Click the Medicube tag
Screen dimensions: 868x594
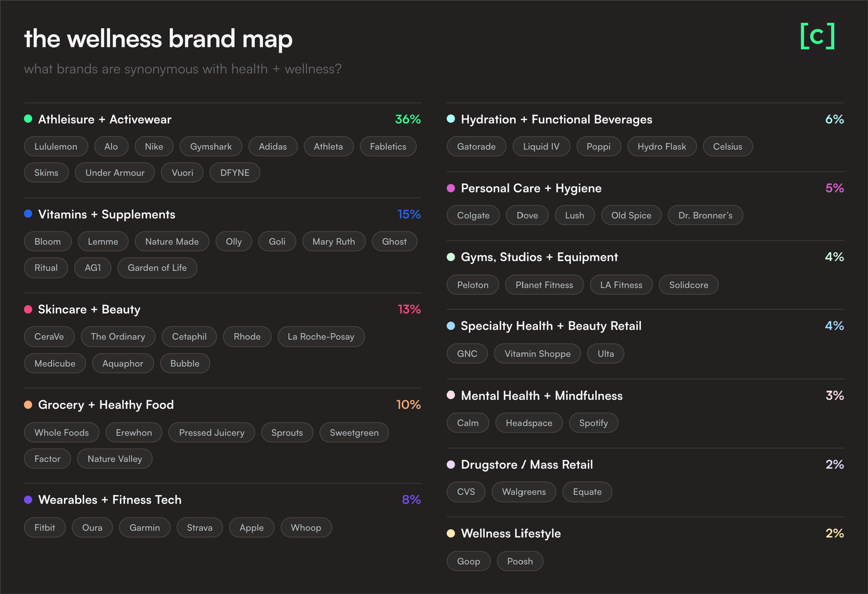point(55,364)
